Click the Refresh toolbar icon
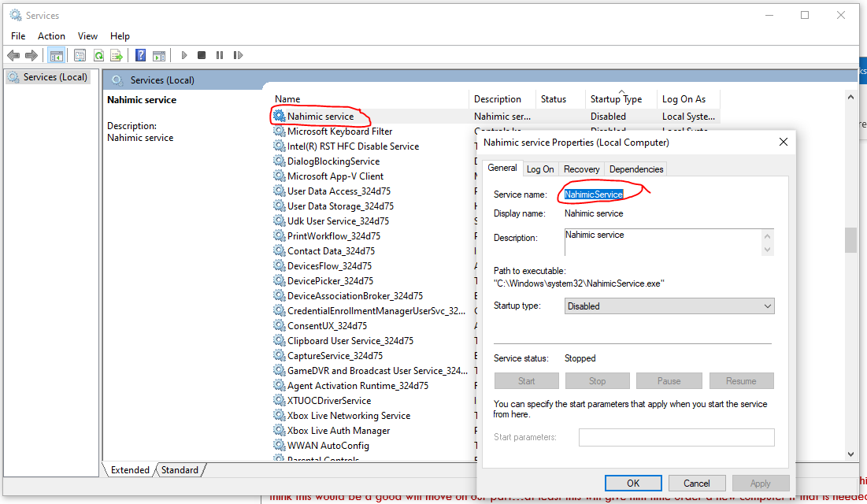Viewport: 867px width, 504px height. point(98,55)
